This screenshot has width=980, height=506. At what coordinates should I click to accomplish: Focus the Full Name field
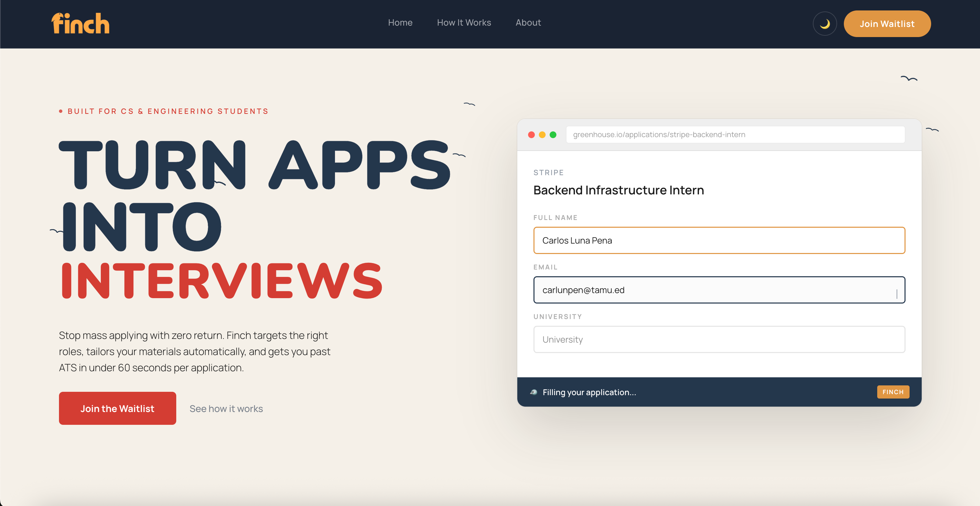click(x=719, y=240)
